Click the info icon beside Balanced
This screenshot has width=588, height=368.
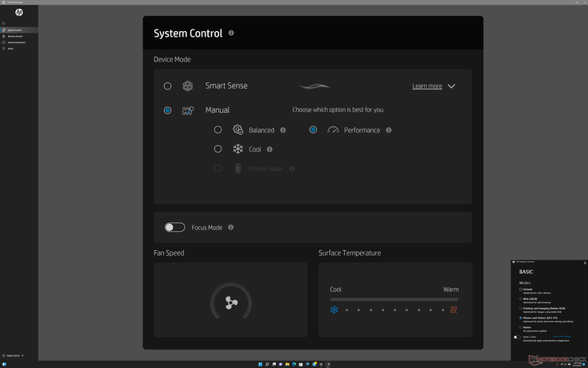point(283,130)
